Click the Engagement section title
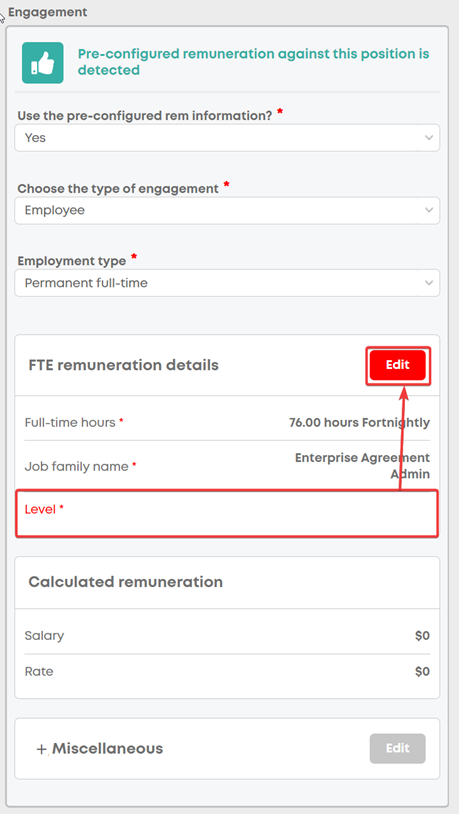This screenshot has width=459, height=814. point(48,12)
